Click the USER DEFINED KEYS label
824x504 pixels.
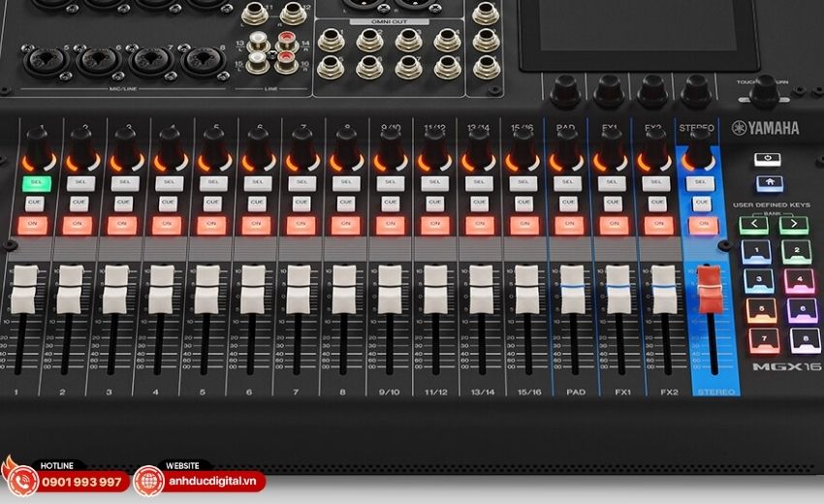(x=772, y=205)
